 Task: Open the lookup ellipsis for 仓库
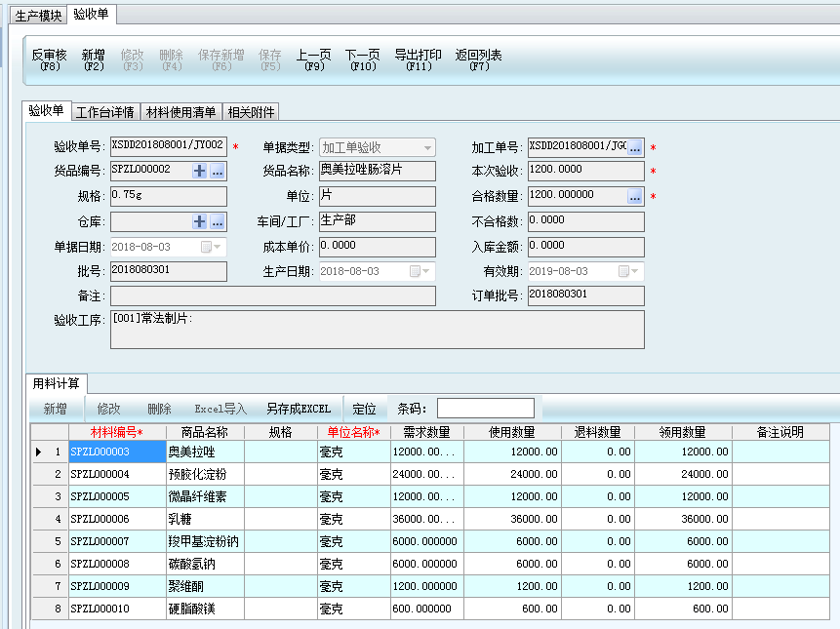pos(217,221)
